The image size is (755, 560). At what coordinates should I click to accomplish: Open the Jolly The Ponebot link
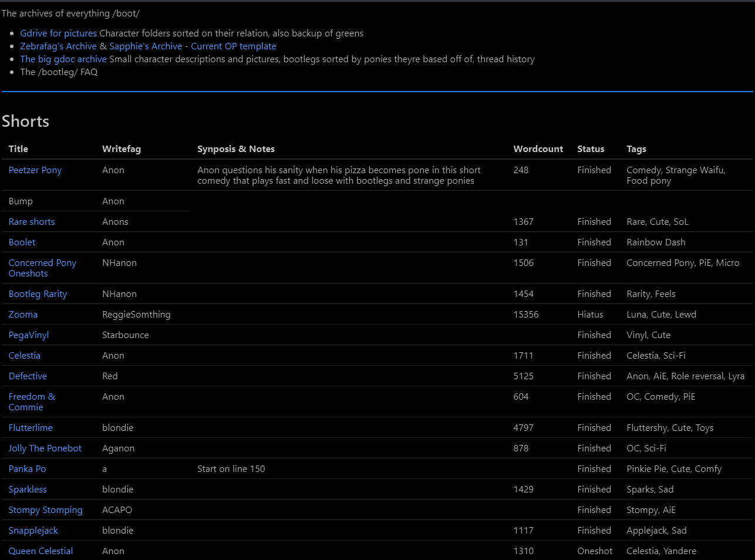[45, 448]
